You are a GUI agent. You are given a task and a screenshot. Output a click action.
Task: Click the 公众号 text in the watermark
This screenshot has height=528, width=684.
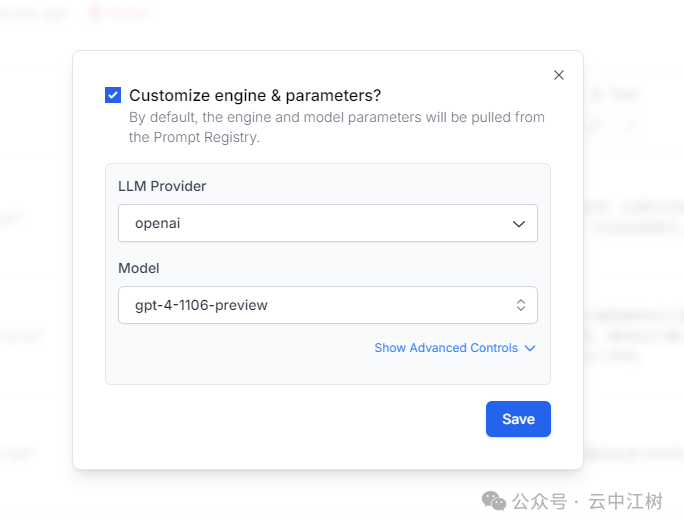point(539,501)
